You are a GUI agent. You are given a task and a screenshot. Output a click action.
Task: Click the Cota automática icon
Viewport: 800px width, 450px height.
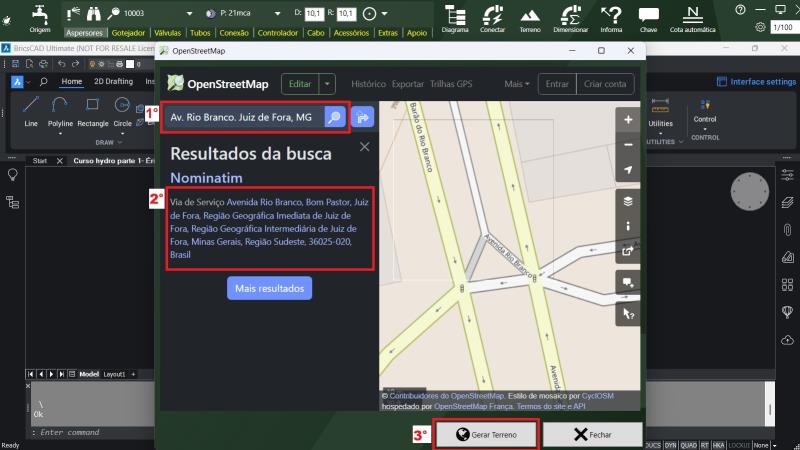coord(692,15)
